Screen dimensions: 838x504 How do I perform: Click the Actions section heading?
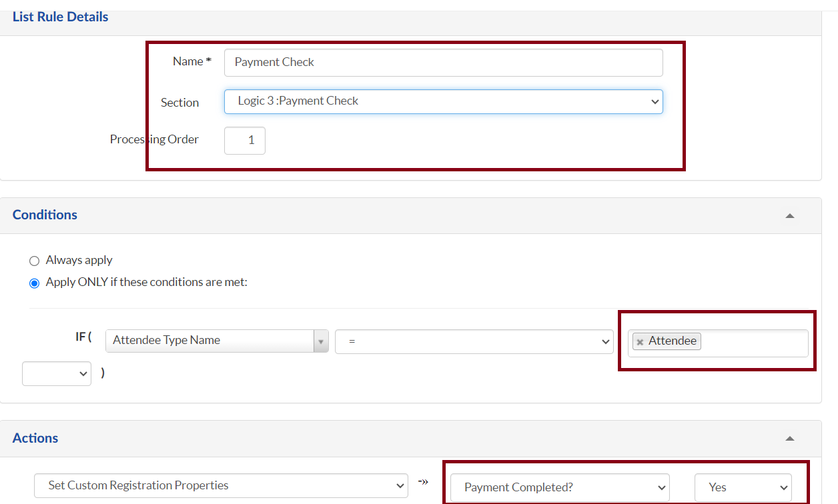click(35, 438)
